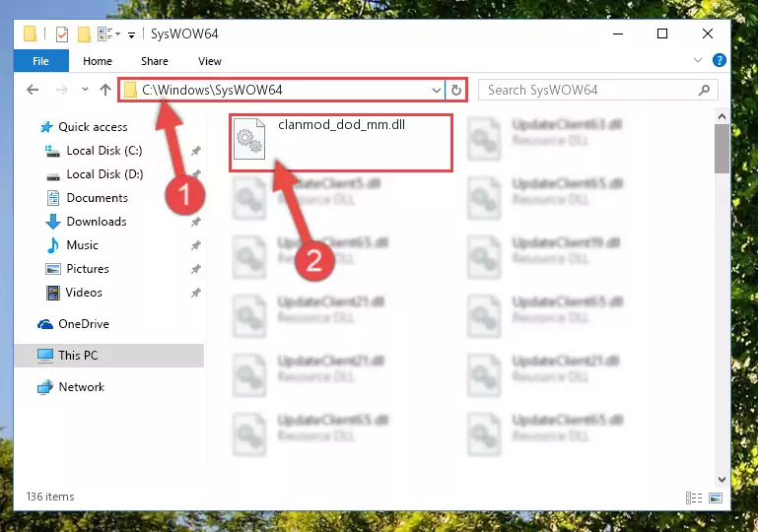The image size is (758, 532).
Task: Select the clanmod_dod_mm.dll file name
Action: [341, 125]
